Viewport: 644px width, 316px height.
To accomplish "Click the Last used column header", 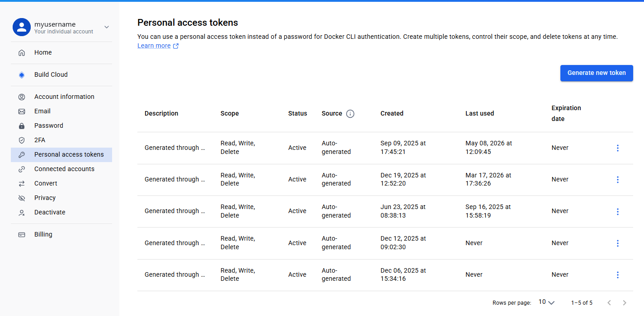I will point(479,114).
